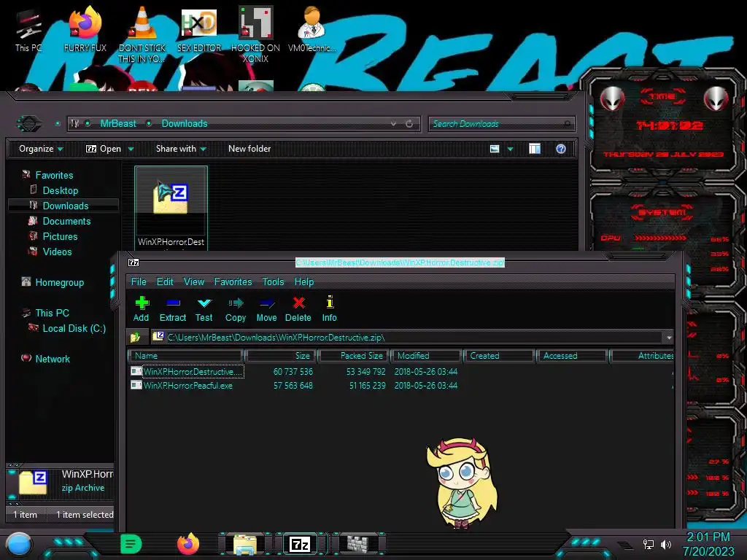Open the Edit menu in 7-Zip

[165, 282]
